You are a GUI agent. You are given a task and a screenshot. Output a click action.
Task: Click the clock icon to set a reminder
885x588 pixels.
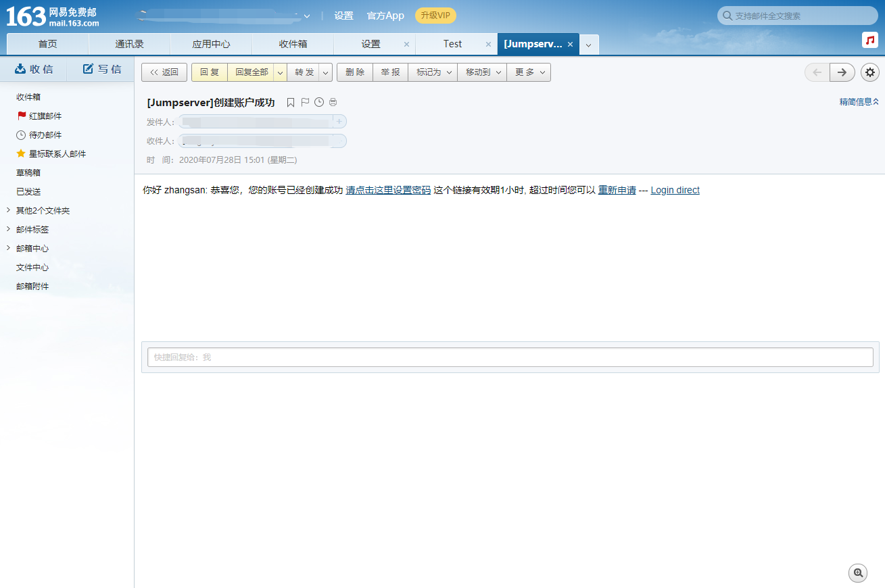point(318,102)
